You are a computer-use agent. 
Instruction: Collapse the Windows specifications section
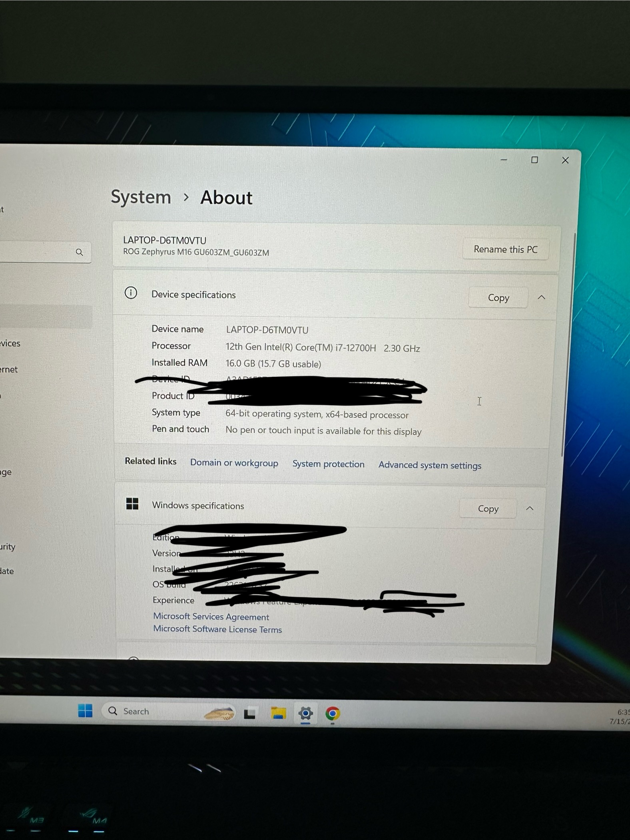pos(530,508)
